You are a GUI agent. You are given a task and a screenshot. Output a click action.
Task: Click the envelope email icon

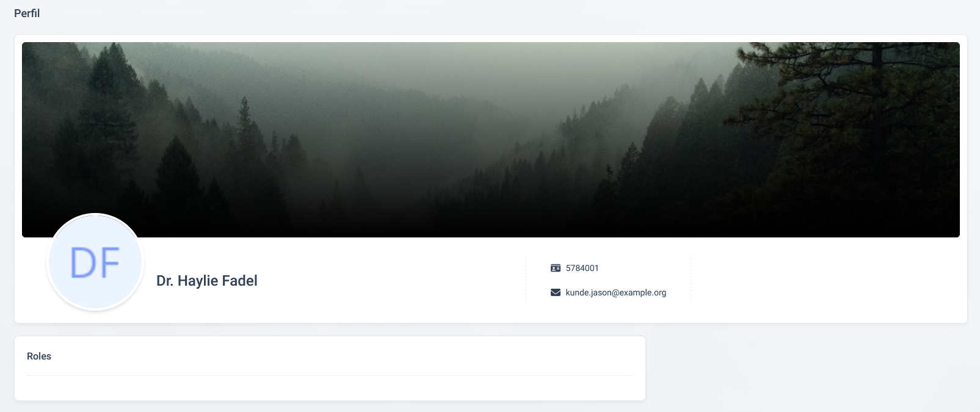555,292
